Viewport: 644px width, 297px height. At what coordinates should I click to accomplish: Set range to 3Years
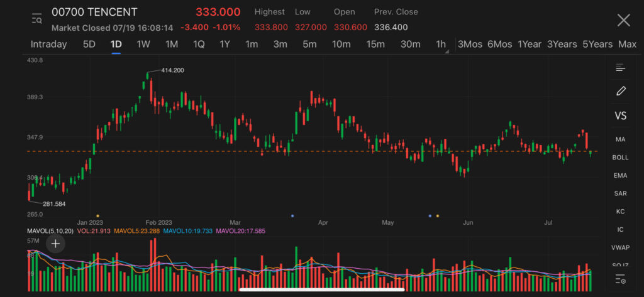coord(562,45)
